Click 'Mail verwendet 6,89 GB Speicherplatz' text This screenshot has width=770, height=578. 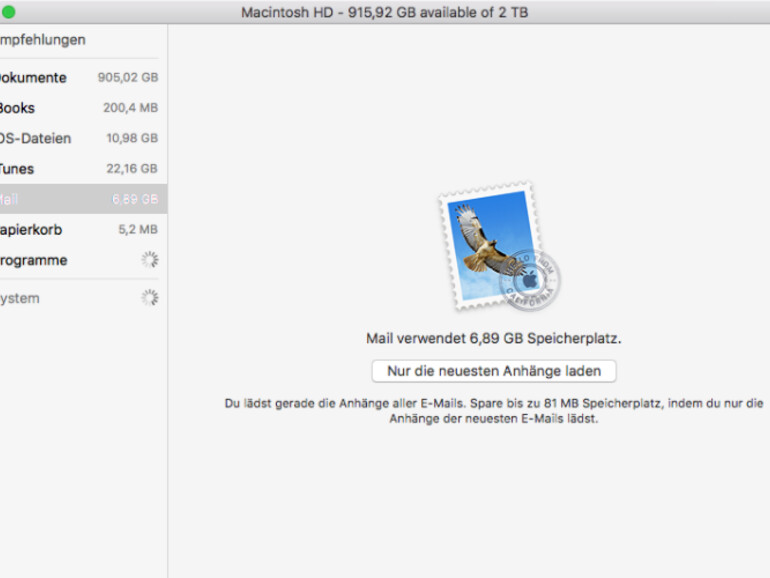point(494,339)
